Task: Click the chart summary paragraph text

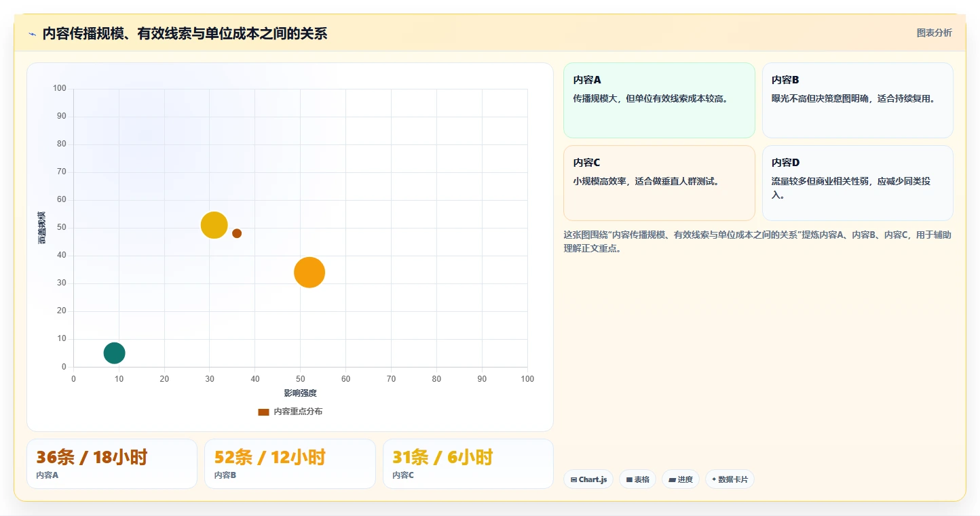Action: tap(757, 241)
